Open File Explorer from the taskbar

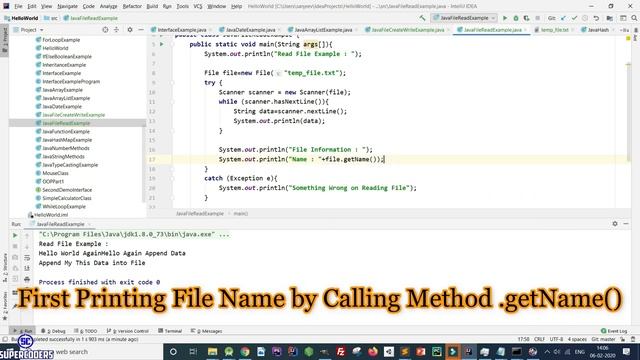pyautogui.click(x=213, y=351)
